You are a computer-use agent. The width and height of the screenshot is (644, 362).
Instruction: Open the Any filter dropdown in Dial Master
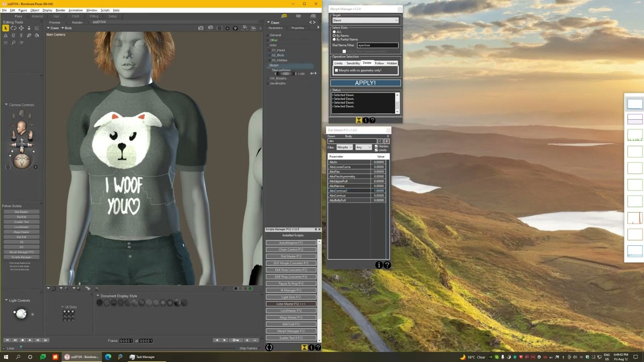tap(364, 147)
